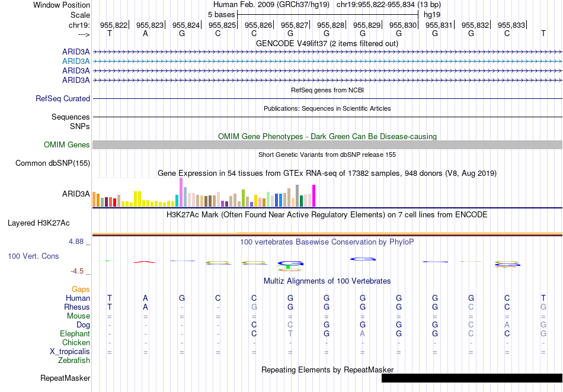Image resolution: width=563 pixels, height=392 pixels.
Task: Click the Layered H3K27Ac track label
Action: pos(39,223)
